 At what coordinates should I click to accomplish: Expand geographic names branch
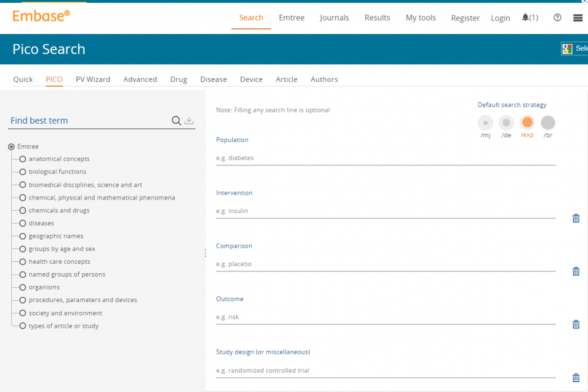[x=22, y=236]
